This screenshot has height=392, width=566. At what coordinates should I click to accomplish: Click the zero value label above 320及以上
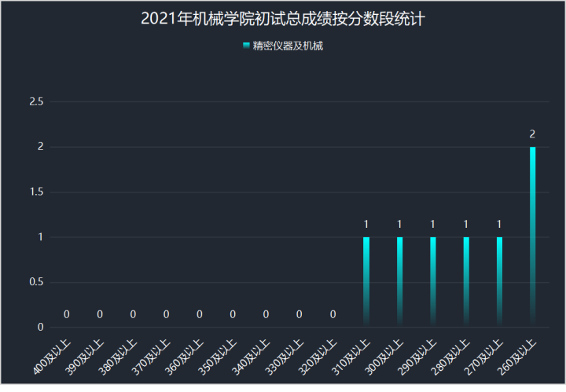(333, 314)
